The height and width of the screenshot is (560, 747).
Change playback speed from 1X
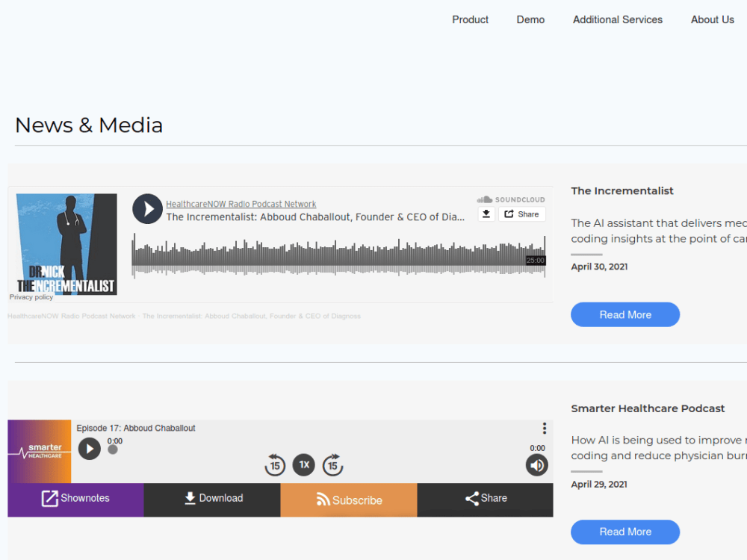[x=304, y=464]
